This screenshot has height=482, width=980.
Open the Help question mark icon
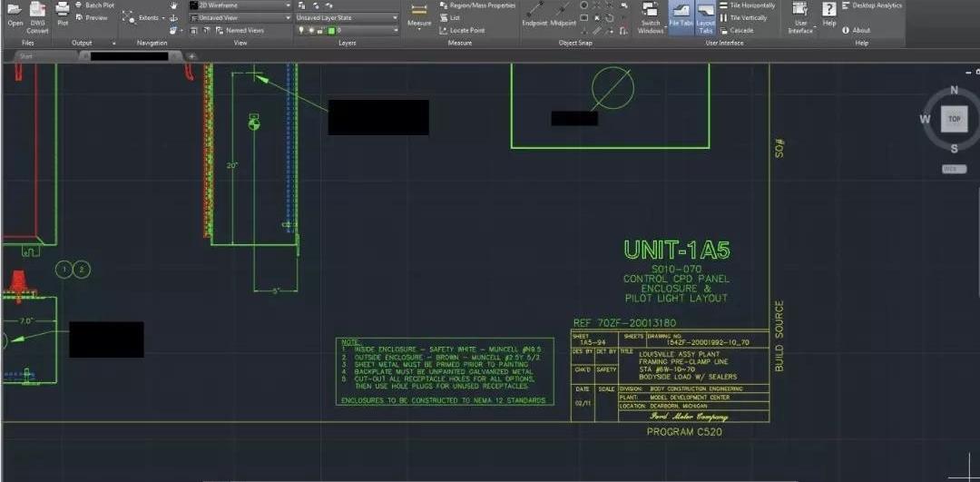[828, 10]
